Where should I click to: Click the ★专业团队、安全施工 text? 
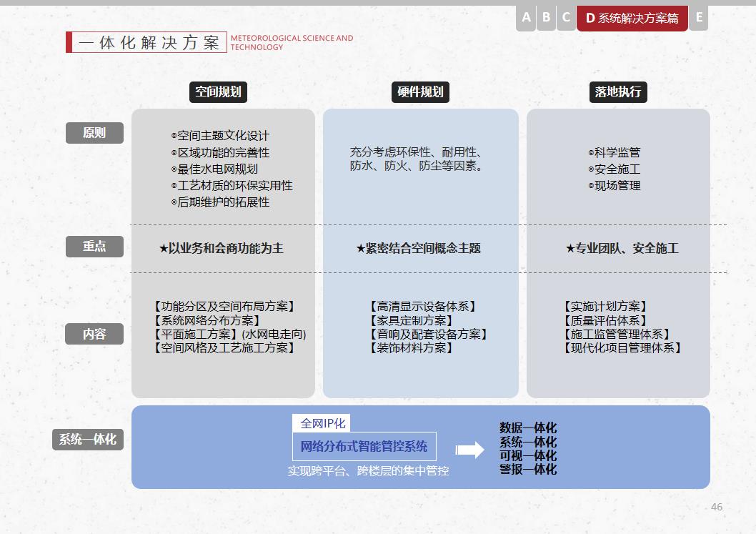622,249
